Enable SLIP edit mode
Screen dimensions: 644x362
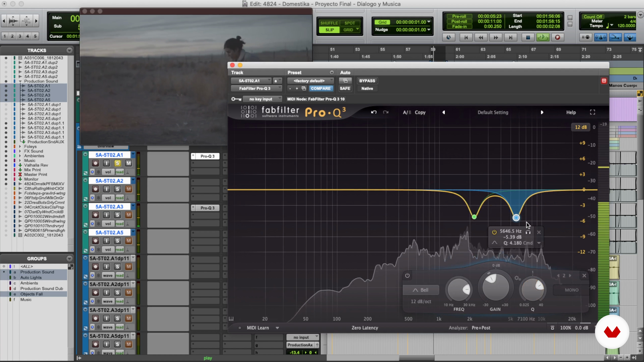(330, 30)
